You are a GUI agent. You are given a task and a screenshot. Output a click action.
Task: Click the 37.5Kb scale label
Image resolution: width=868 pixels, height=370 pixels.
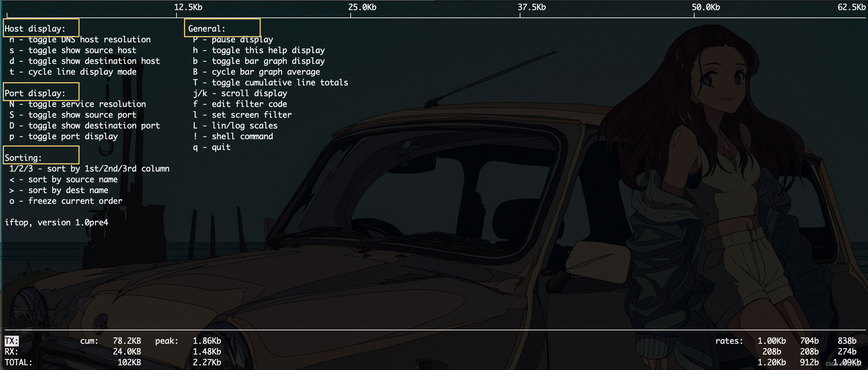tap(532, 7)
